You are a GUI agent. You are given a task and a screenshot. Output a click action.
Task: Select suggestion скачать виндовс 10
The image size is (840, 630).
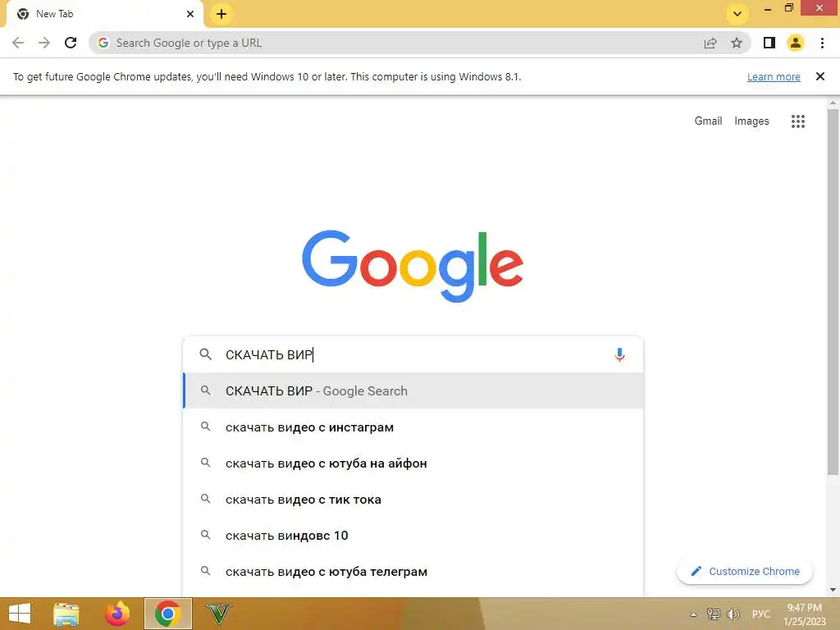pos(413,535)
